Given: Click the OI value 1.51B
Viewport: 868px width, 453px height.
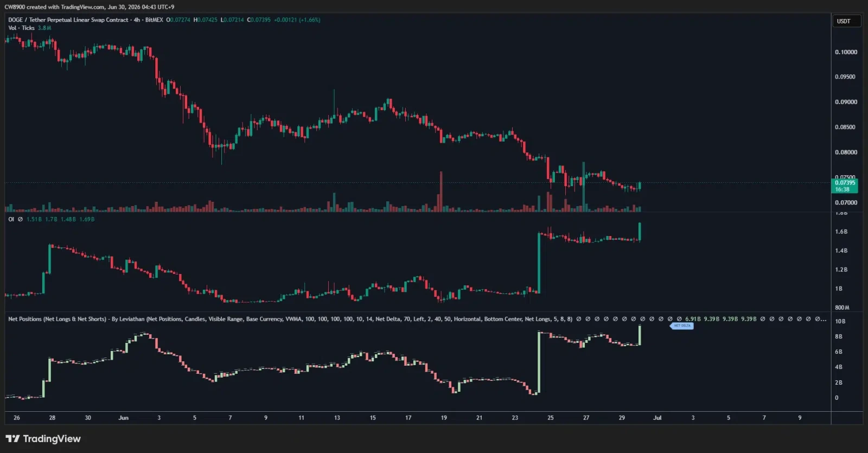Looking at the screenshot, I should click(34, 219).
